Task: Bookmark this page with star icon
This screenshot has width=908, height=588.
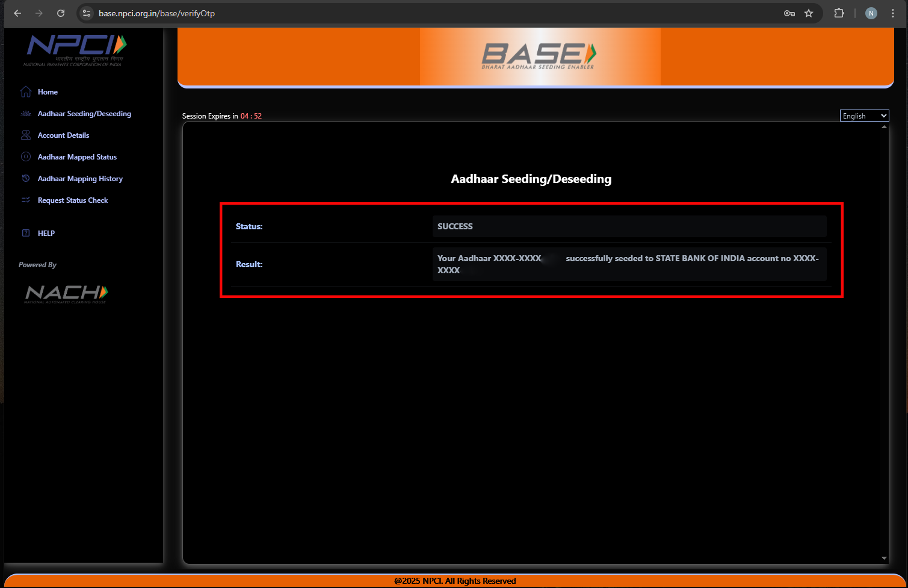Action: (809, 13)
